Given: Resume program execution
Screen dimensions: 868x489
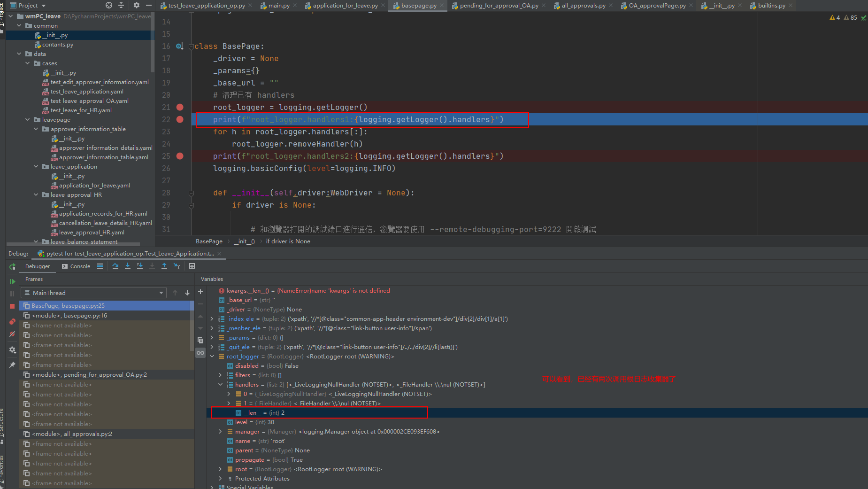Looking at the screenshot, I should click(12, 281).
